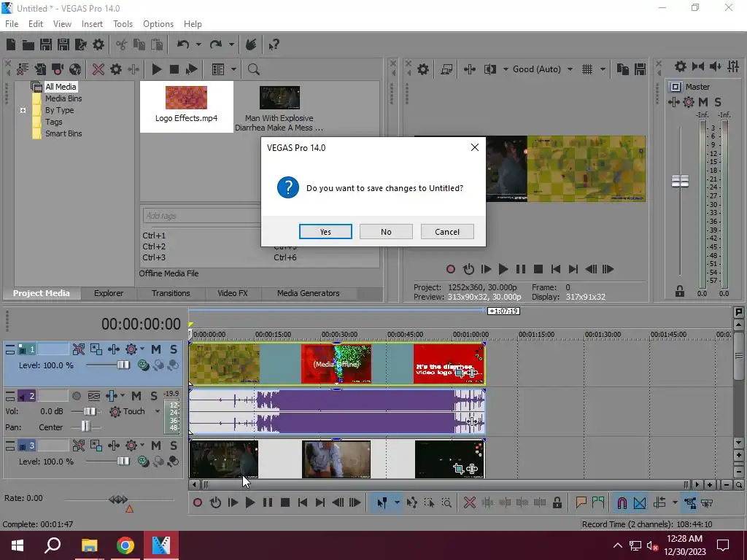Click the Save project icon
Viewport: 747px width, 560px height.
pyautogui.click(x=46, y=44)
